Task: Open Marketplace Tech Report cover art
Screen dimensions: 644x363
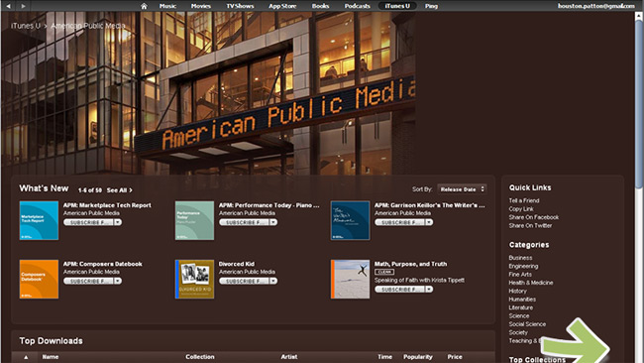Action: pos(39,220)
